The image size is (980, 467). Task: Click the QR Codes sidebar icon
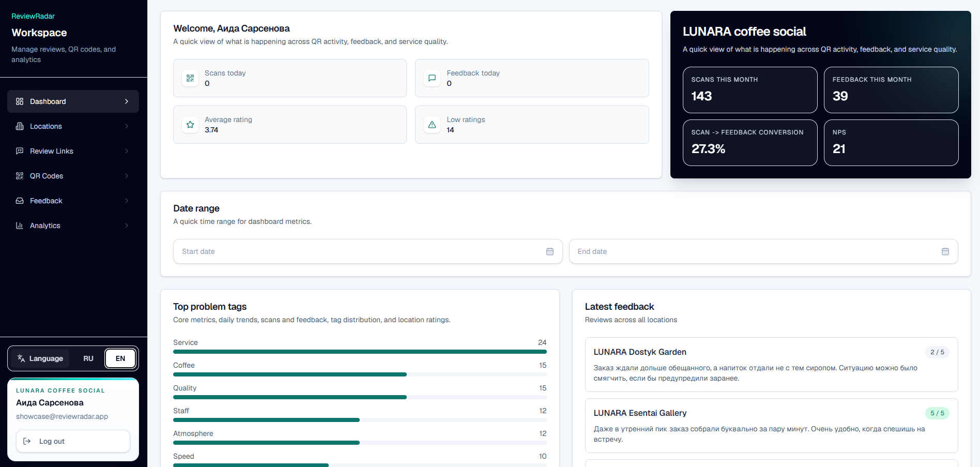(20, 176)
